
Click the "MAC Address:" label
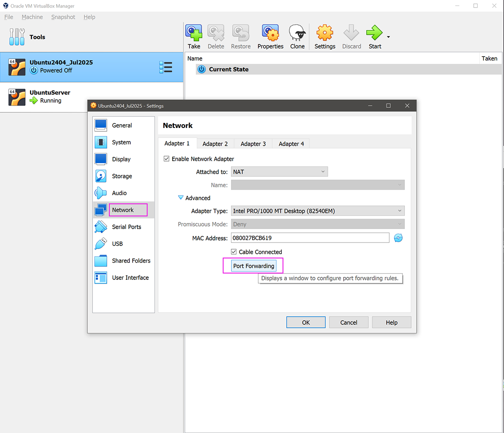tap(210, 238)
